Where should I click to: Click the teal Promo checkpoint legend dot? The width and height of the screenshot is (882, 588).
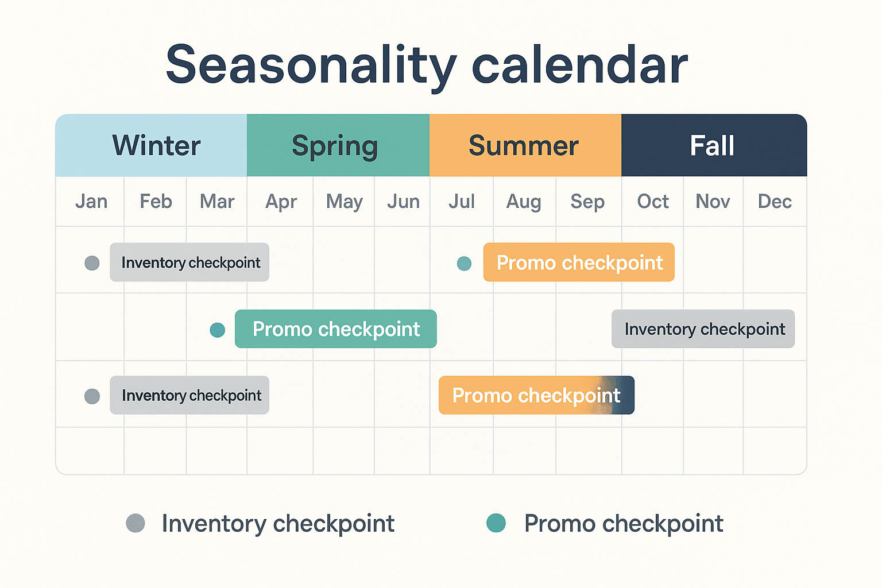[496, 523]
